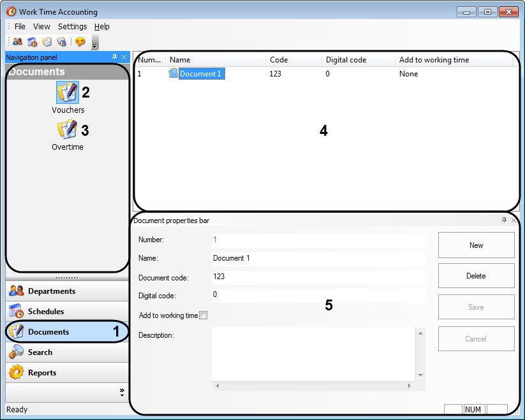Pin the Navigation panel

tap(114, 57)
